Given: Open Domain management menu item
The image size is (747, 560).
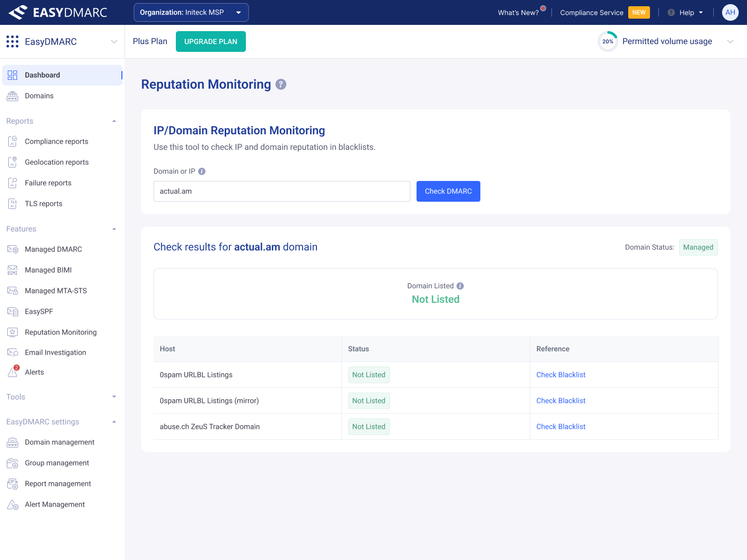Looking at the screenshot, I should tap(62, 442).
